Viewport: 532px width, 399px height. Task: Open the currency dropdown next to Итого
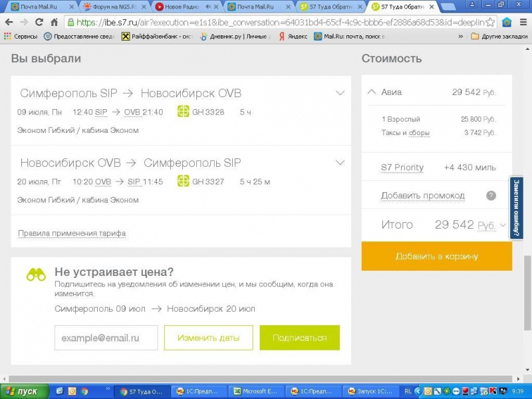(503, 225)
